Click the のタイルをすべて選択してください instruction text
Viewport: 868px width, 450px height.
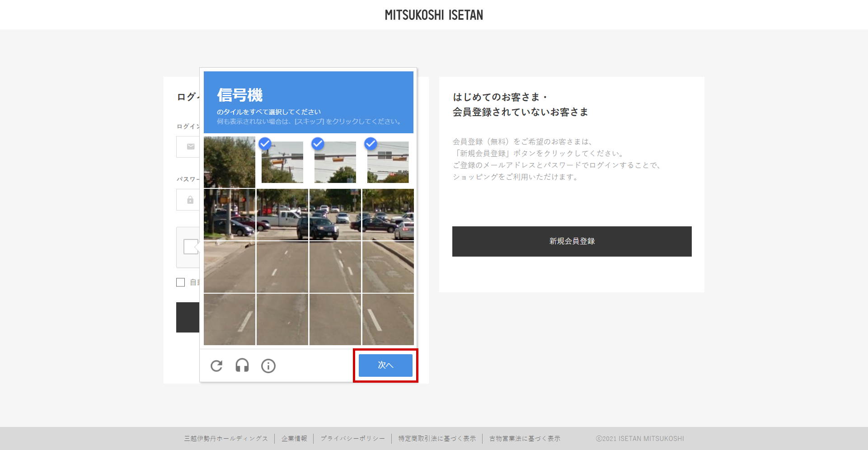(x=269, y=112)
